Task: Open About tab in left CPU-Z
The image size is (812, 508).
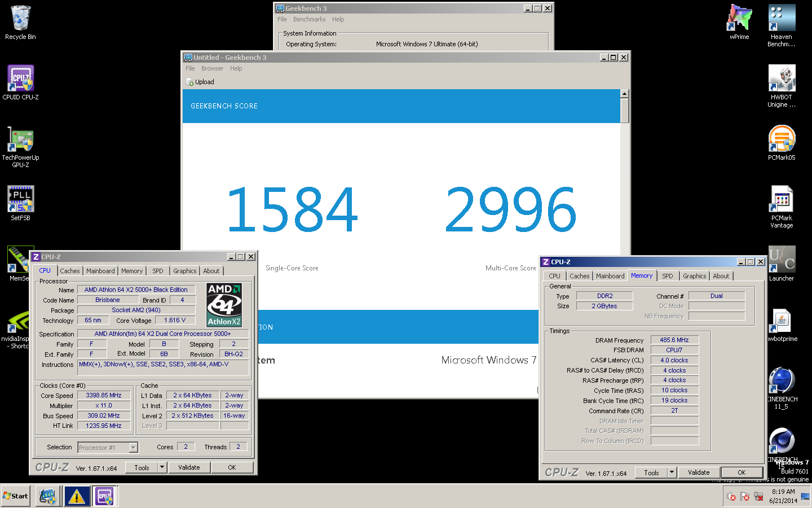Action: (x=211, y=271)
